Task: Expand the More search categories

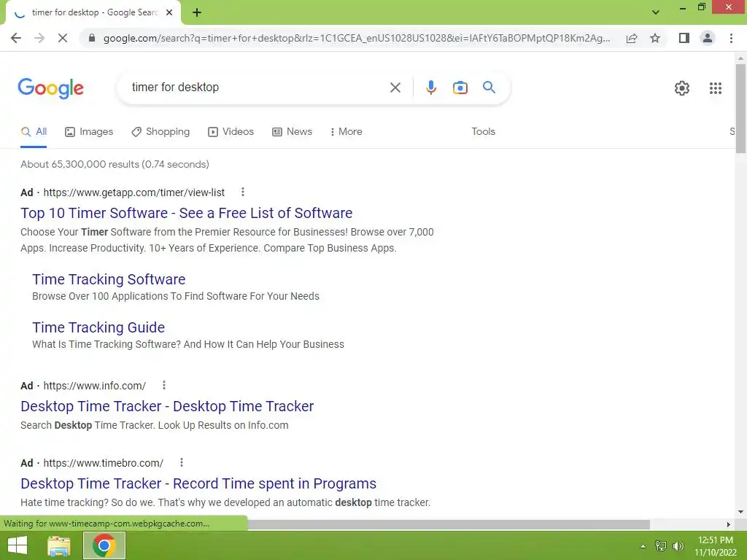Action: tap(347, 131)
